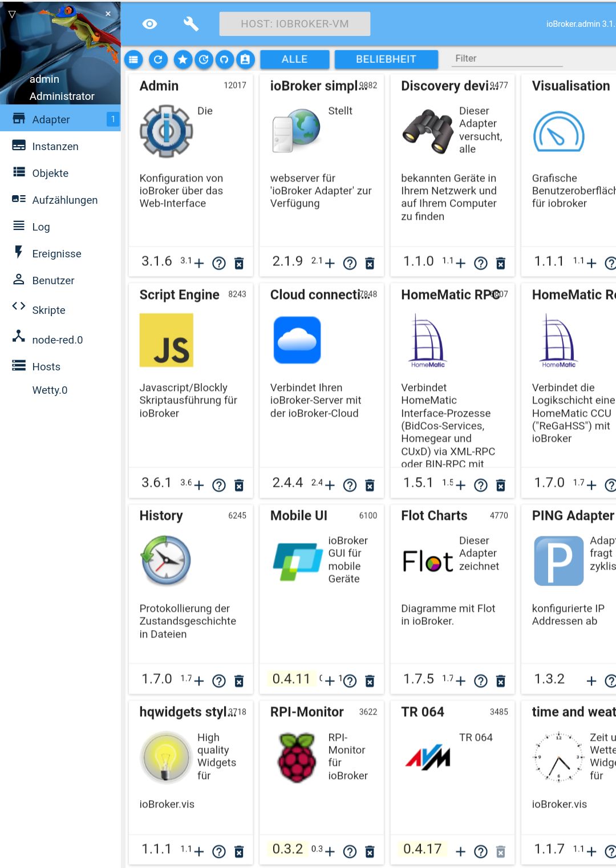
Task: Add an instance of Visualisation adapter
Action: click(591, 263)
